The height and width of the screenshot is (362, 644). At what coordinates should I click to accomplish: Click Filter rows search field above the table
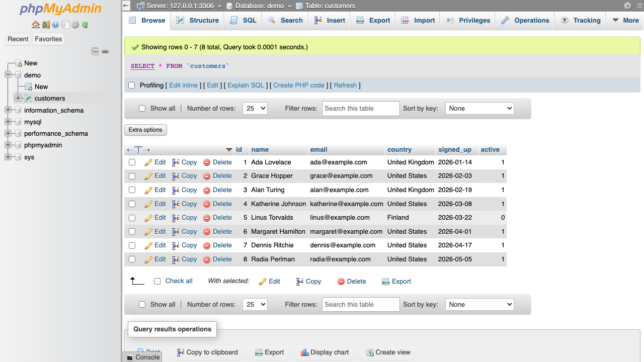click(361, 109)
